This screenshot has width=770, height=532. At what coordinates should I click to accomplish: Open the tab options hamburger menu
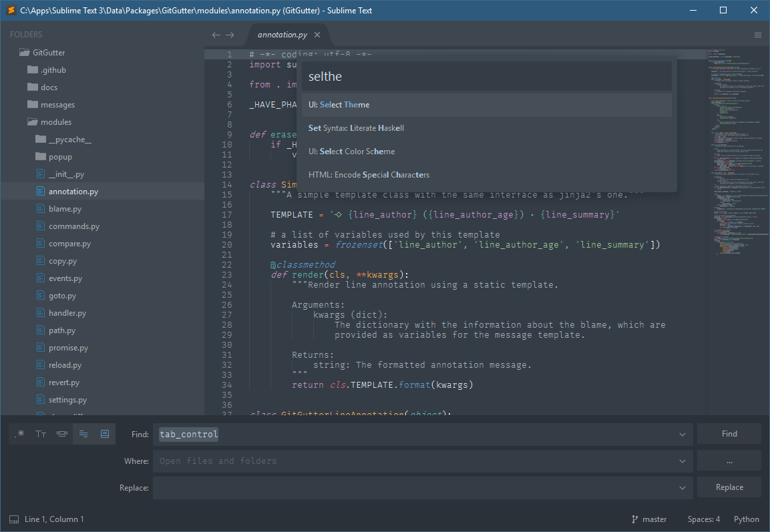758,35
